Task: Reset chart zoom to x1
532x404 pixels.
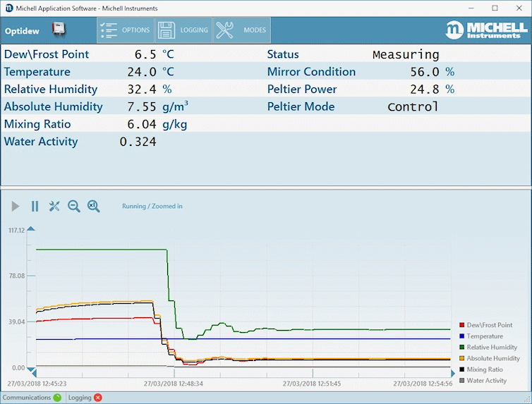Action: [x=93, y=206]
